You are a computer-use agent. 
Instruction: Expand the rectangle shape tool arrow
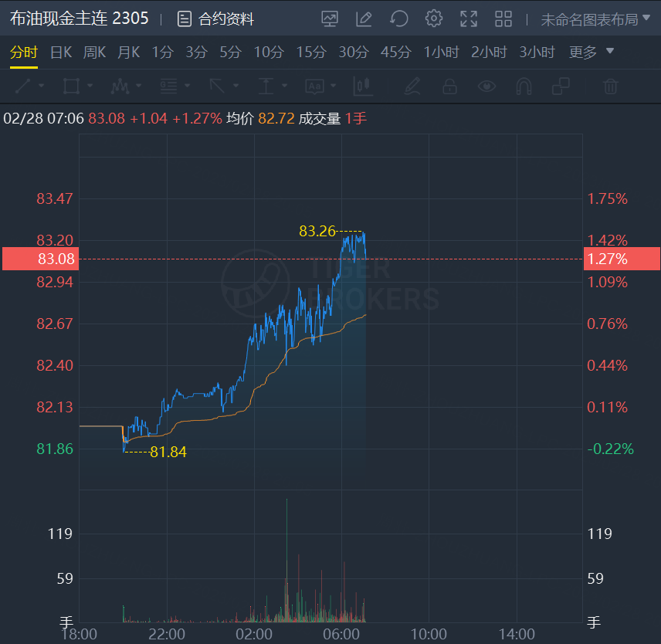[90, 86]
